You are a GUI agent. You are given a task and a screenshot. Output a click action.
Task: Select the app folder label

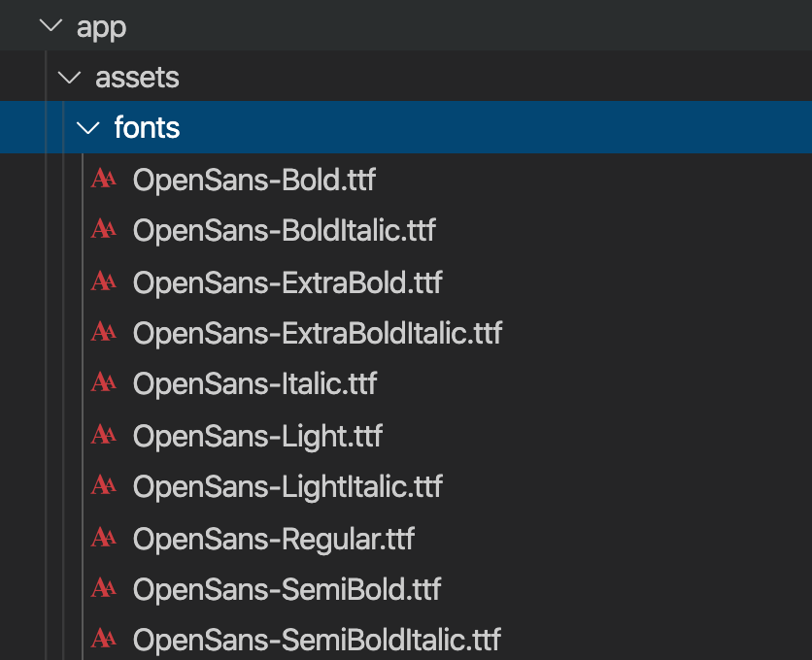coord(101,27)
